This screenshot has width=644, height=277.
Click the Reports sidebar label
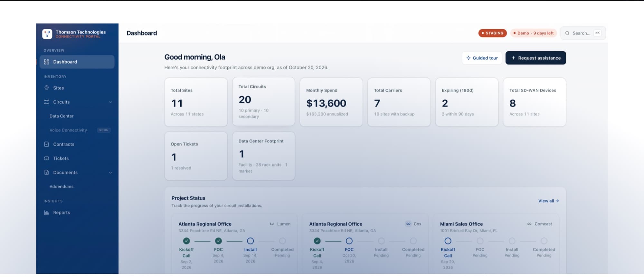coord(62,213)
